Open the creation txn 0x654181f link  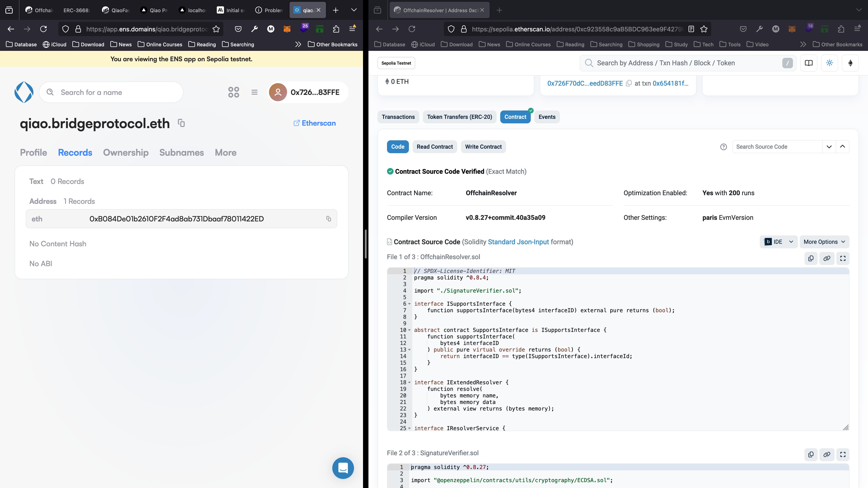click(x=670, y=83)
